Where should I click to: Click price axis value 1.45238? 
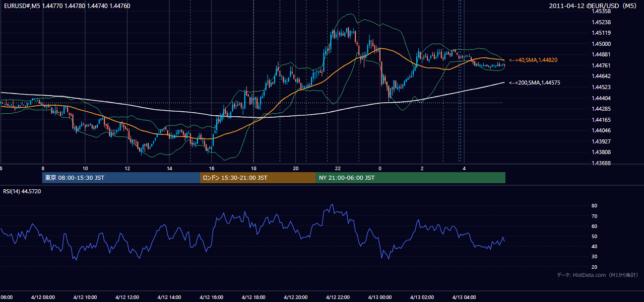tap(601, 22)
